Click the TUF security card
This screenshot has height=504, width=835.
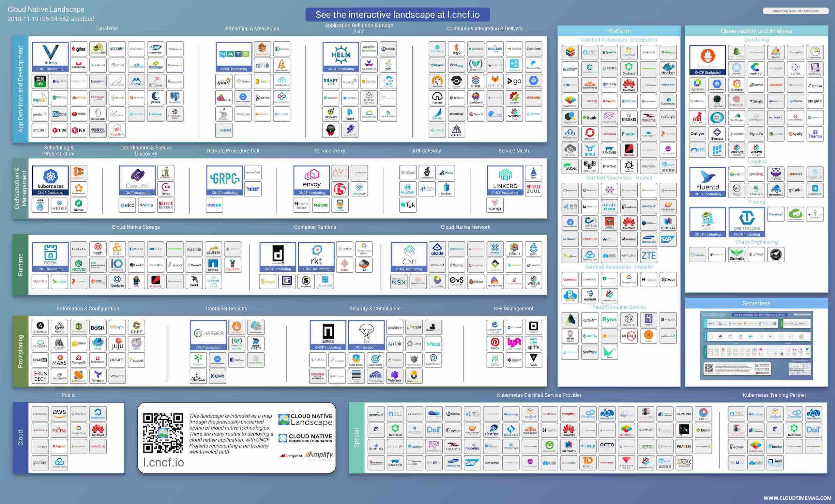[x=366, y=335]
